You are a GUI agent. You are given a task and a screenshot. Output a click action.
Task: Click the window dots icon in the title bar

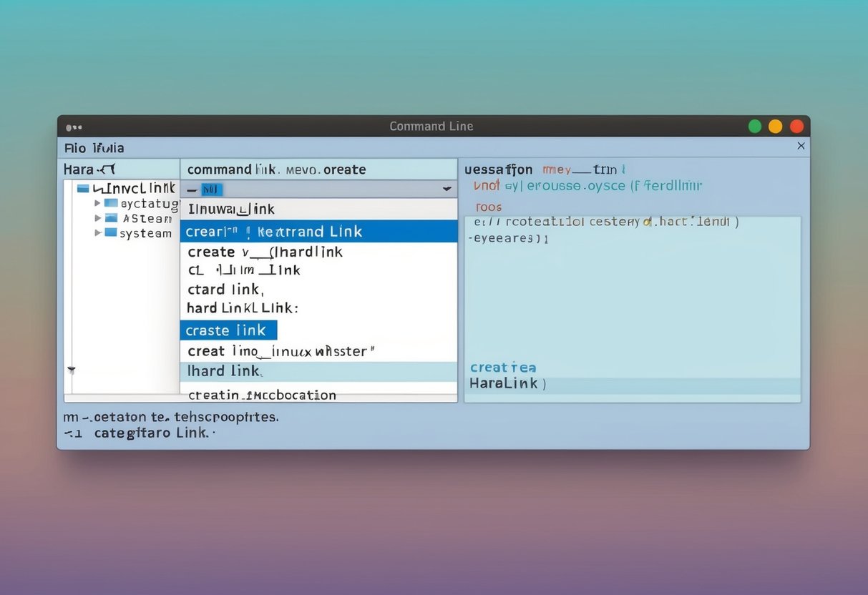74,126
